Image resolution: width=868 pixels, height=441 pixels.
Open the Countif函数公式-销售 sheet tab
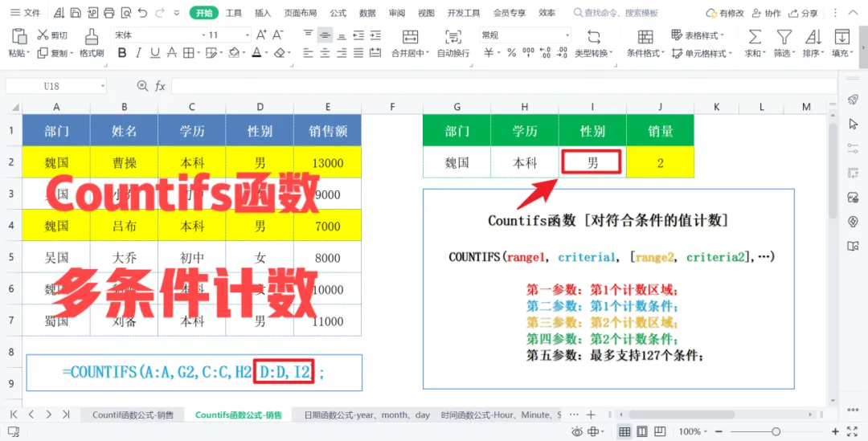pos(133,414)
